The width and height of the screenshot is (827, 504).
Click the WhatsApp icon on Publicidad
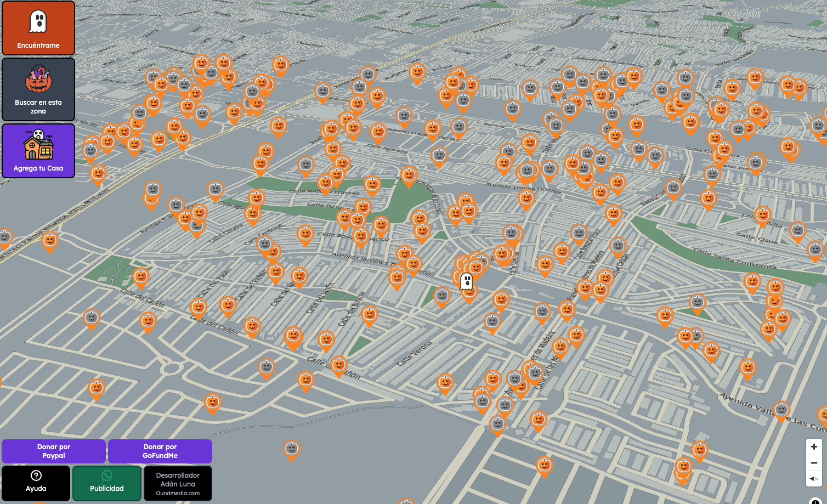[x=107, y=475]
